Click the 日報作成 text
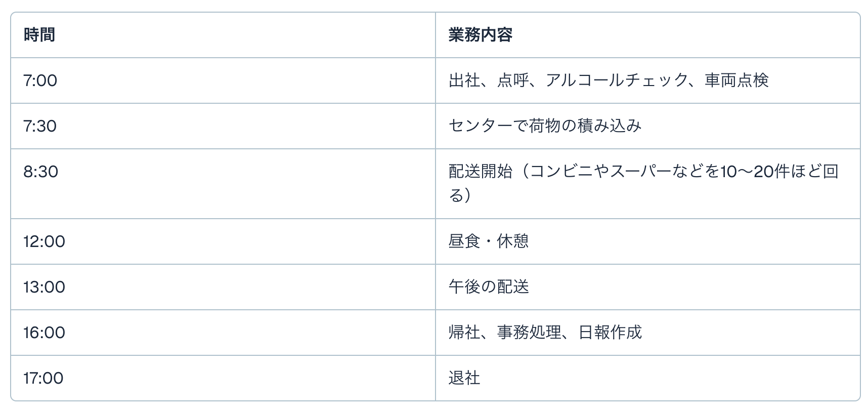The image size is (868, 411). coord(610,333)
